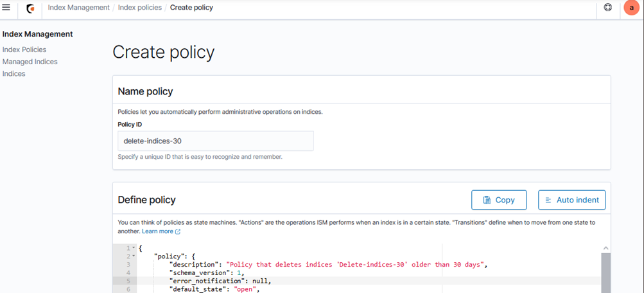Go to Index Management breadcrumb

point(79,8)
